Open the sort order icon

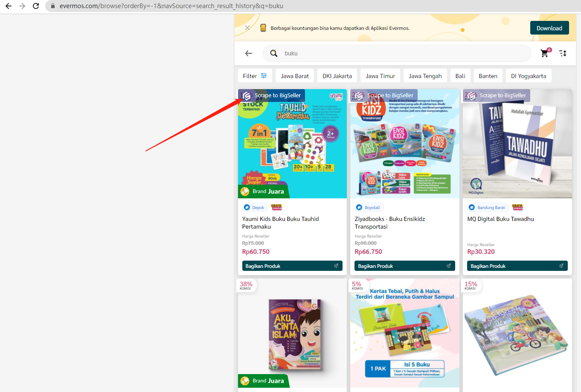click(x=563, y=53)
